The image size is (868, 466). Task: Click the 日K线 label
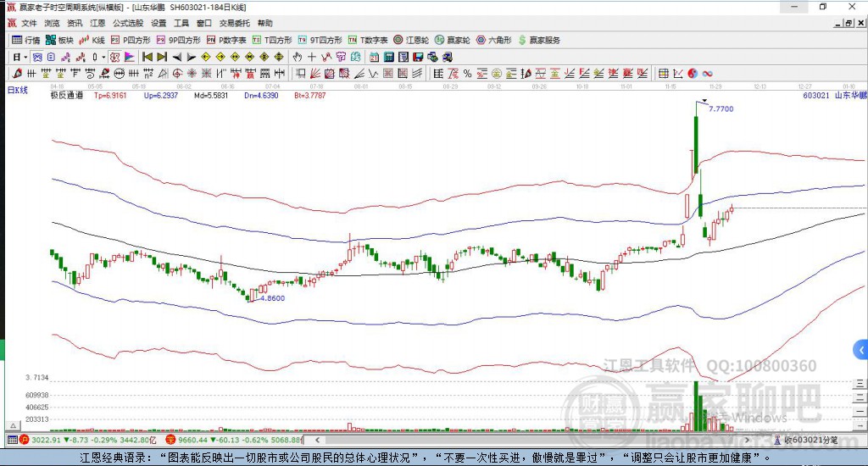pos(17,90)
